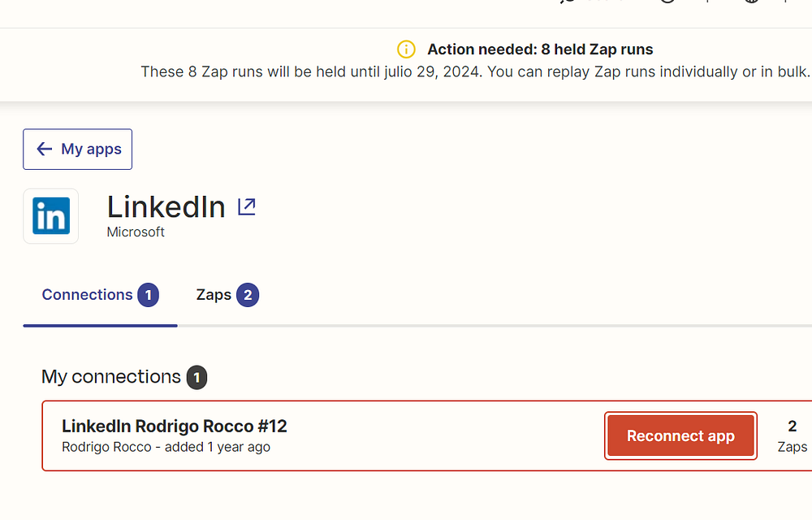The width and height of the screenshot is (812, 520).
Task: Open the LinkedIn Rodrigo Rocco #12 connection
Action: (175, 426)
